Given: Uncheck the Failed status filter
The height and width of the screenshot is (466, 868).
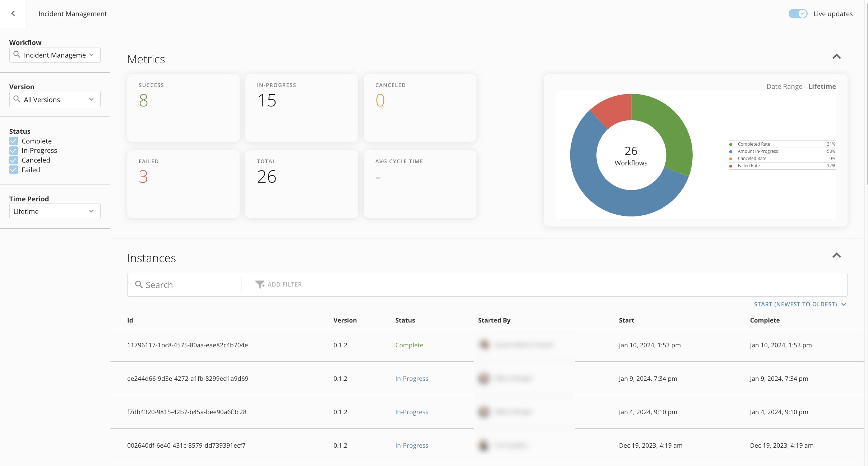Looking at the screenshot, I should 14,170.
